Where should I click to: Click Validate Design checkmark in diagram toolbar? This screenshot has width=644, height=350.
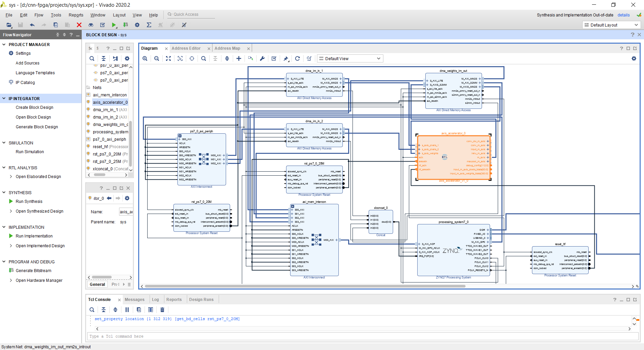pos(274,58)
